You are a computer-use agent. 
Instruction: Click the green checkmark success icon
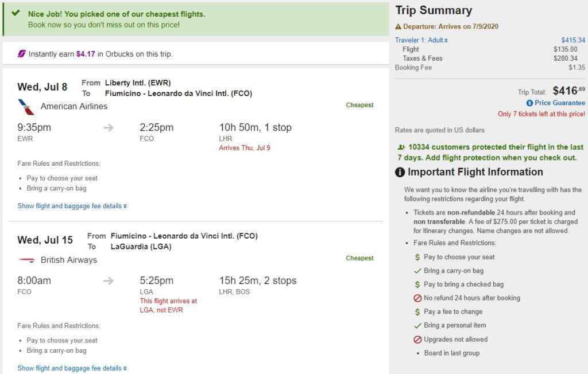point(16,13)
